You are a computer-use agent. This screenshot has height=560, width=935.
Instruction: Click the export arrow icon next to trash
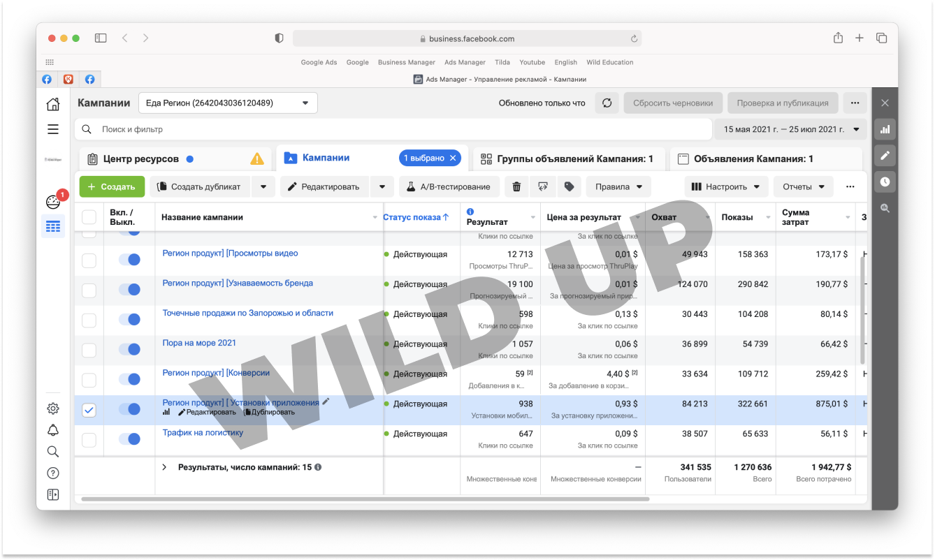(x=542, y=186)
